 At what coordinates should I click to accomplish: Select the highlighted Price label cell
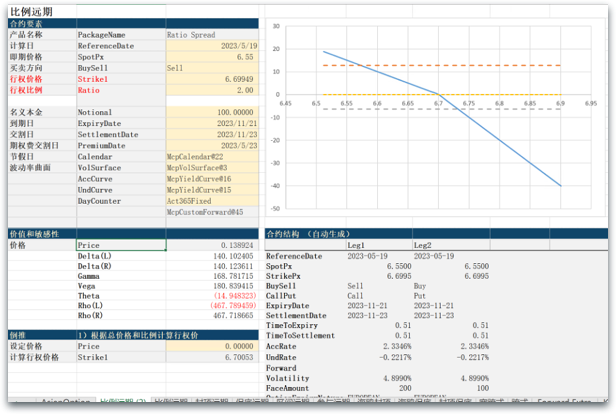120,245
